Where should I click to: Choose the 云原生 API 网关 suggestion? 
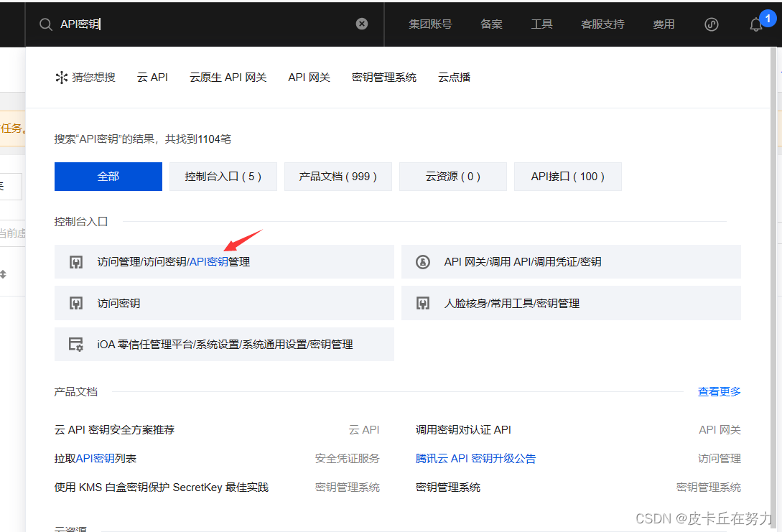228,78
